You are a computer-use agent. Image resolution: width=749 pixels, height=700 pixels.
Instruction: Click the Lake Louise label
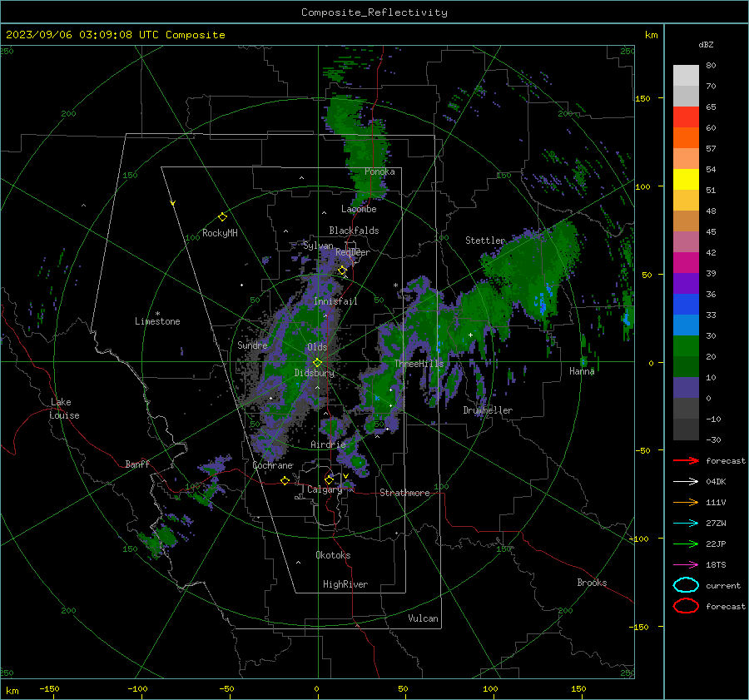pos(64,409)
